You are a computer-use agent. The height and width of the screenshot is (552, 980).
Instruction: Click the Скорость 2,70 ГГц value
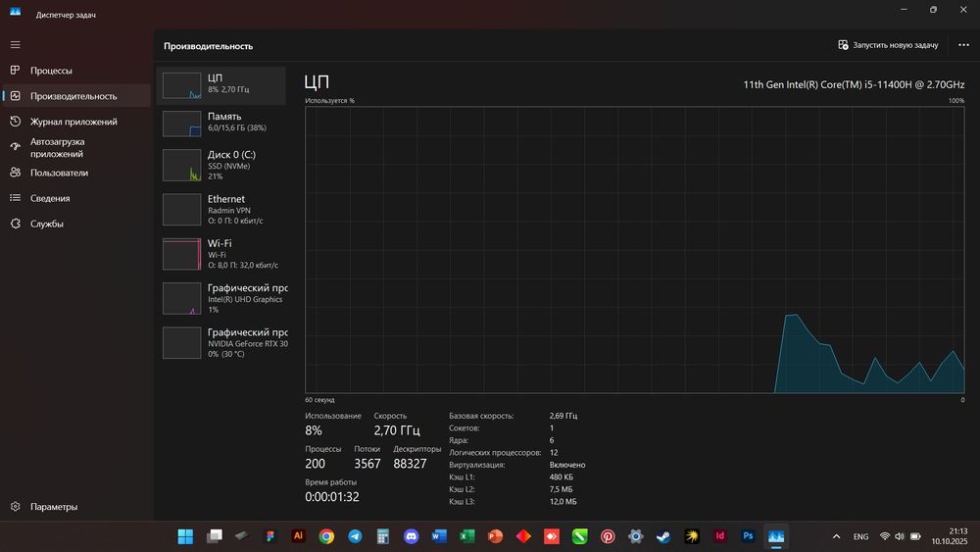pos(397,430)
